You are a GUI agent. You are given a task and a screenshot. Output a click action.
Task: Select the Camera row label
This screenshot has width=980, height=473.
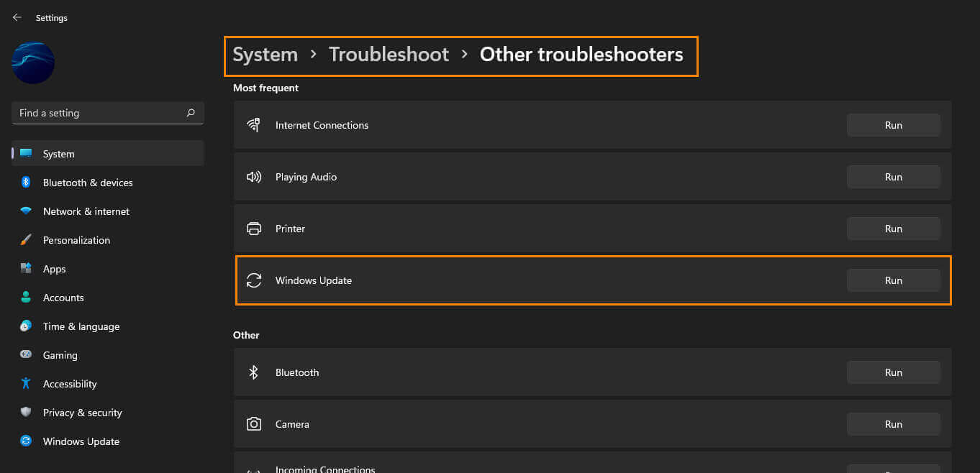[292, 424]
